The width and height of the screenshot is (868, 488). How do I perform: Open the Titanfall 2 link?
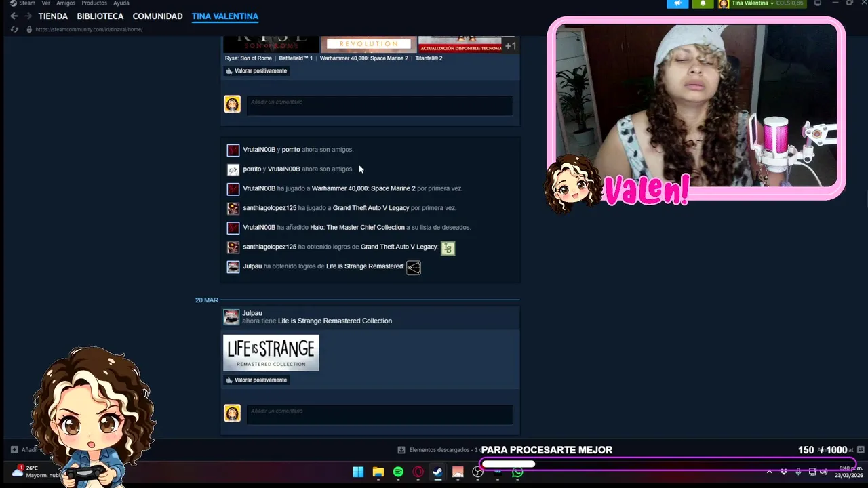(429, 58)
